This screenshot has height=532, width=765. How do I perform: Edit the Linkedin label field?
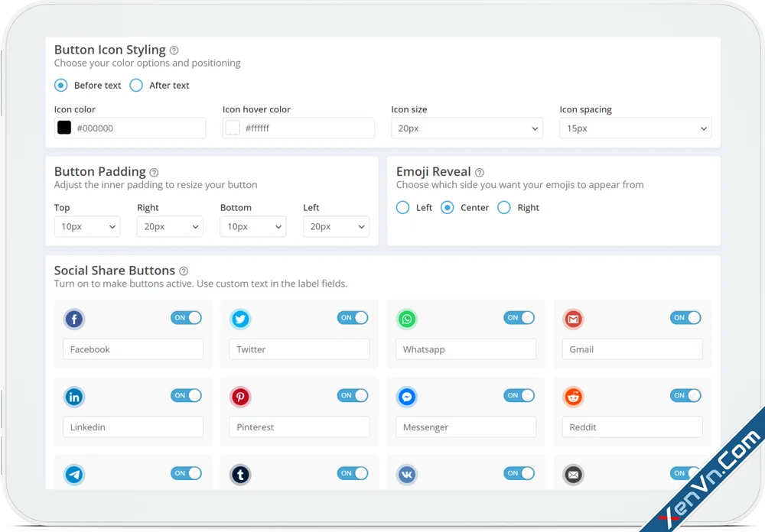[x=133, y=427]
